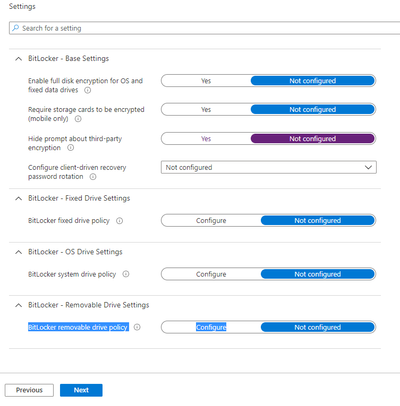400x406 pixels.
Task: Choose Not configured for fixed drive policy
Action: tap(318, 221)
